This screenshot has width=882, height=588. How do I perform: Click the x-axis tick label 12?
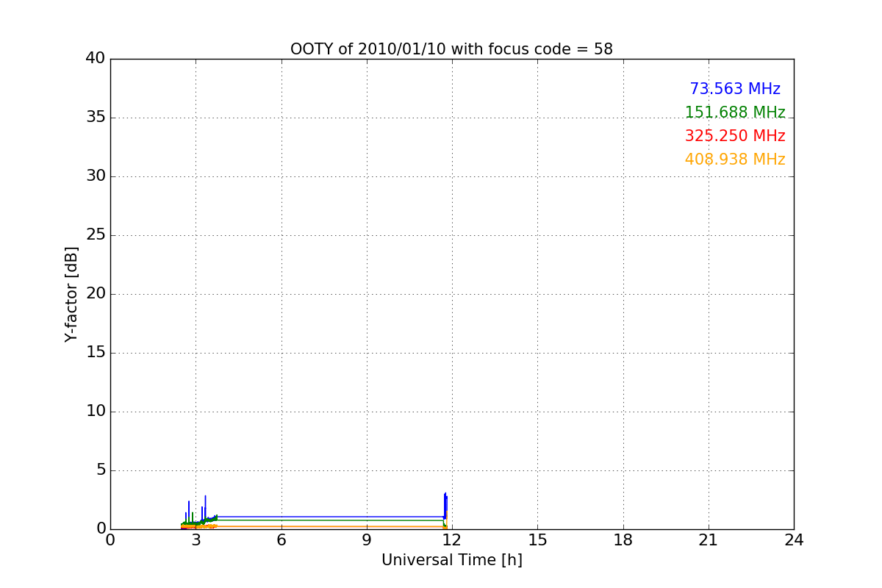[x=451, y=540]
